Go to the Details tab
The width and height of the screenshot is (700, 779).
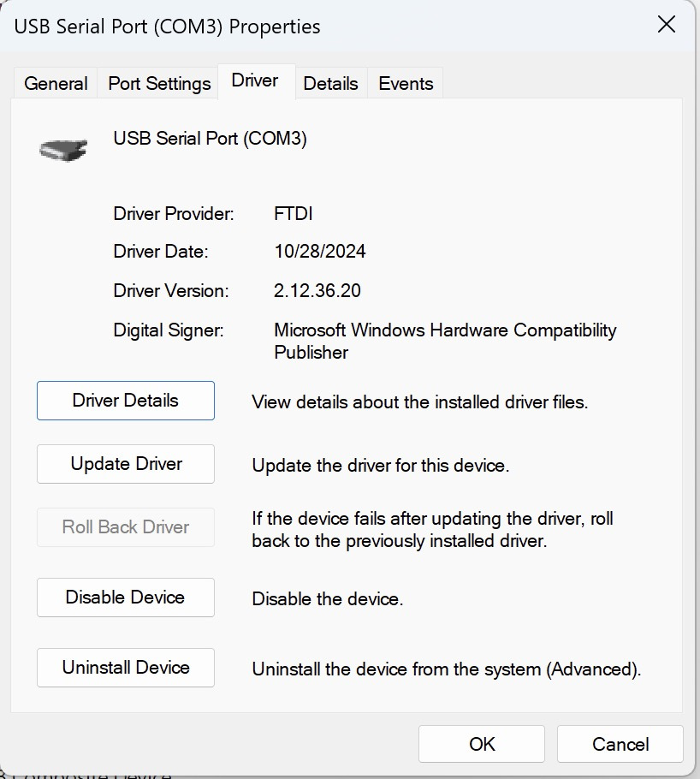click(x=330, y=84)
